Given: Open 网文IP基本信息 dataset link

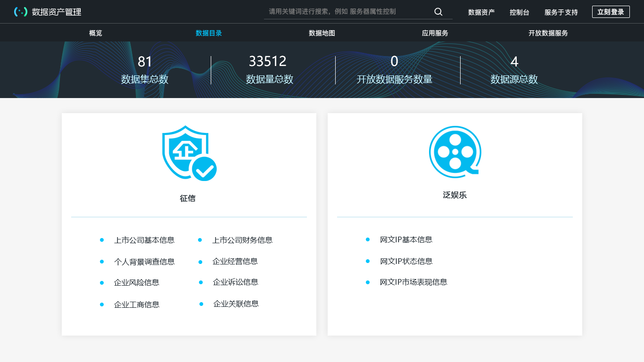Looking at the screenshot, I should tap(406, 239).
